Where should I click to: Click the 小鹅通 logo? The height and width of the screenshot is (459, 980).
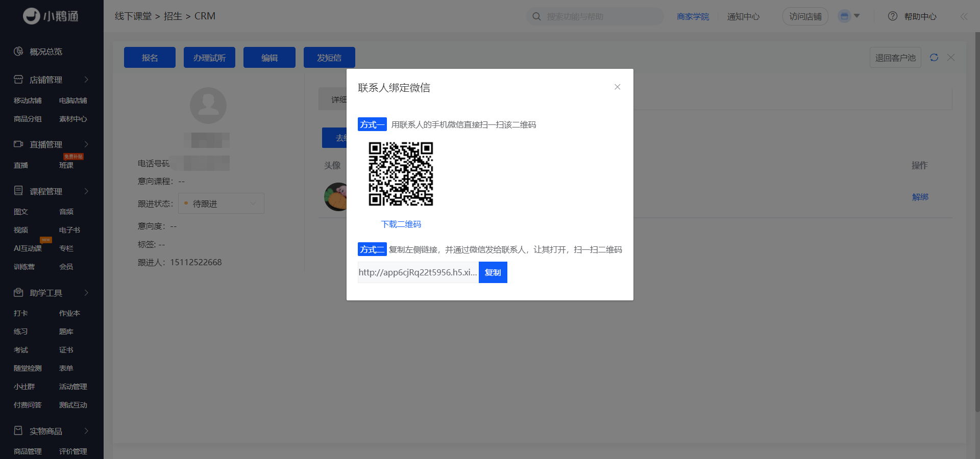(x=51, y=16)
